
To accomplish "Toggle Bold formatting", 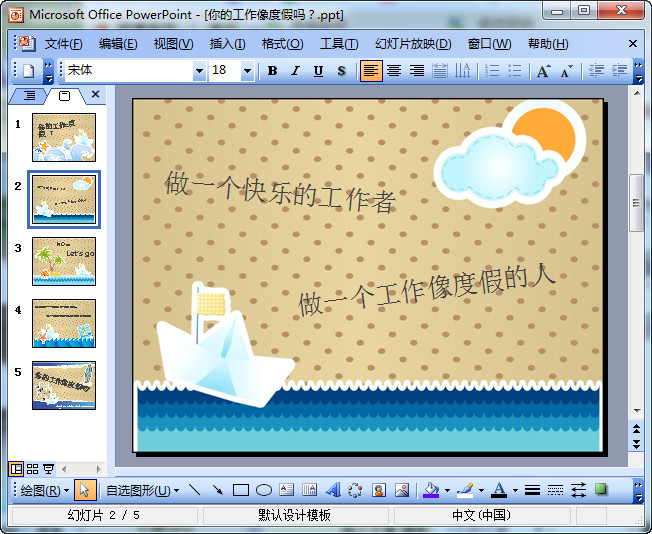I will tap(272, 71).
